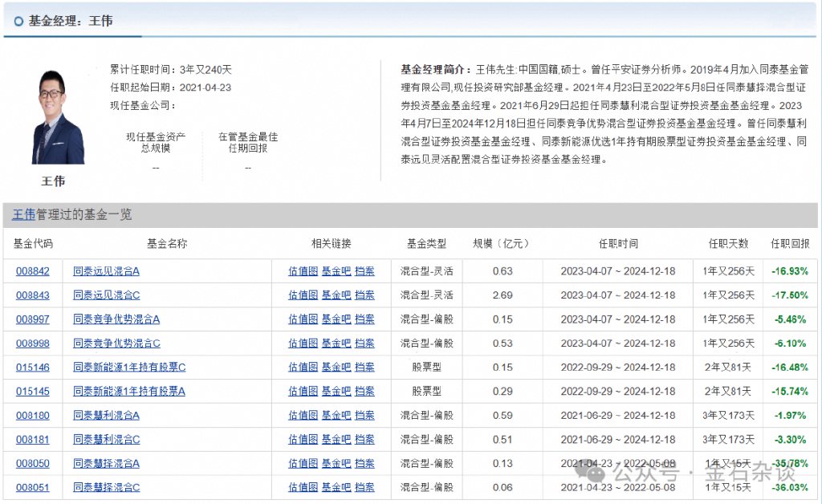Click the 2年又81天 cell in the 015146 row
This screenshot has height=504, width=822.
point(728,368)
